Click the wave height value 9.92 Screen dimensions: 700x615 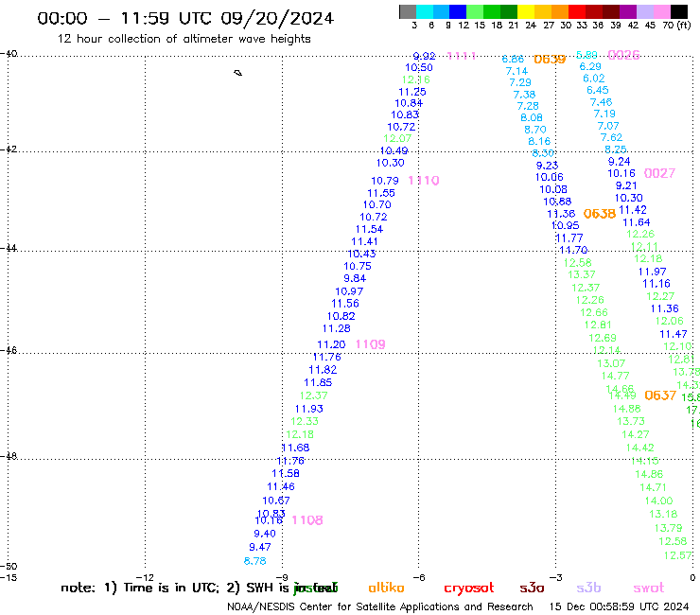424,56
